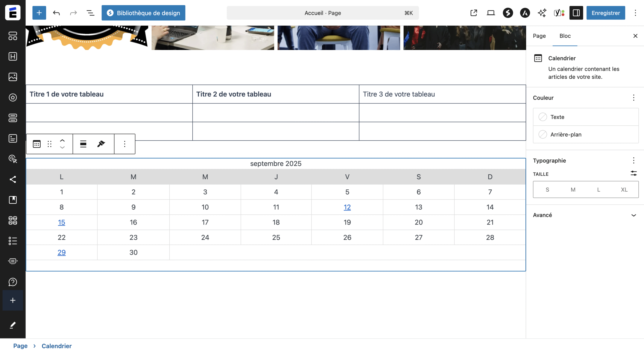Open the page in a new tab

tap(474, 13)
